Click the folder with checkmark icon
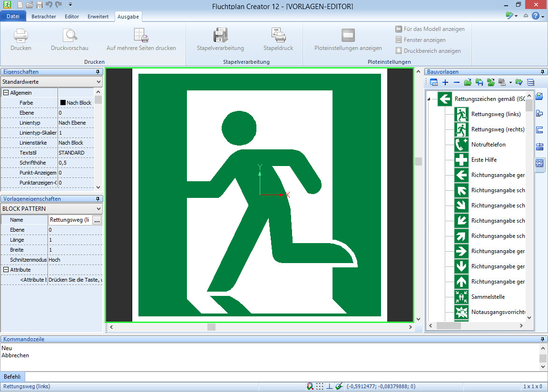Screen dimensions: 548x392 pyautogui.click(x=519, y=82)
